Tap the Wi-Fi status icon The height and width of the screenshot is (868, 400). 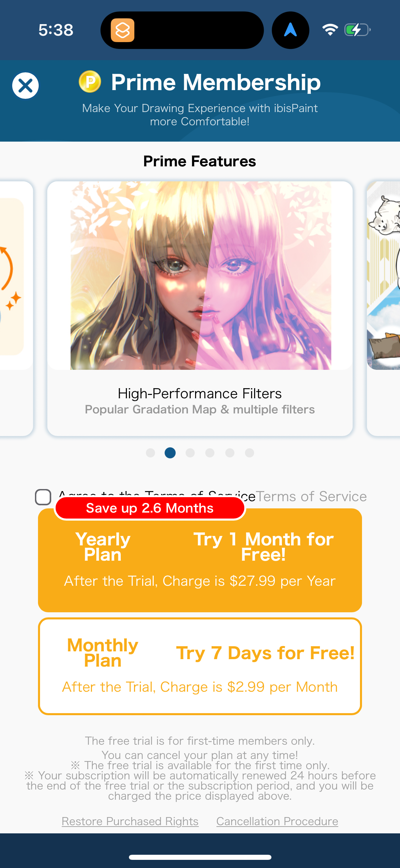tap(330, 30)
